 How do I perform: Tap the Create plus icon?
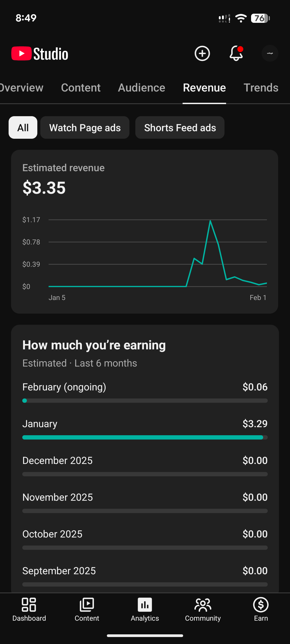[202, 53]
